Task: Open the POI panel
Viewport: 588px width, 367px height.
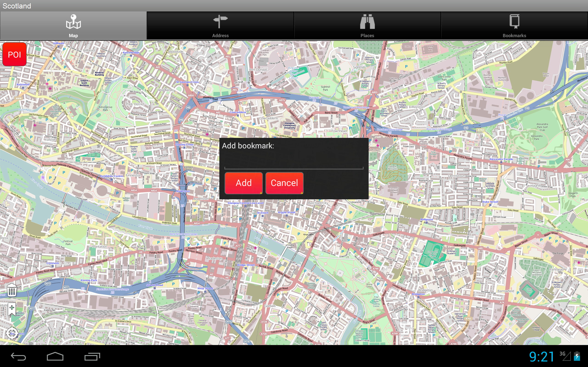Action: (14, 55)
